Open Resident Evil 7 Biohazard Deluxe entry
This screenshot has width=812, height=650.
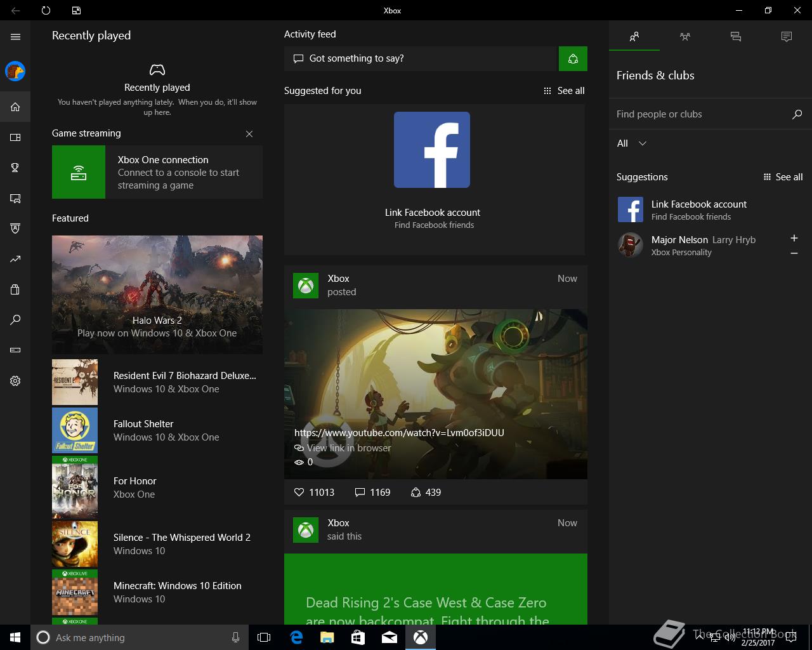[157, 382]
